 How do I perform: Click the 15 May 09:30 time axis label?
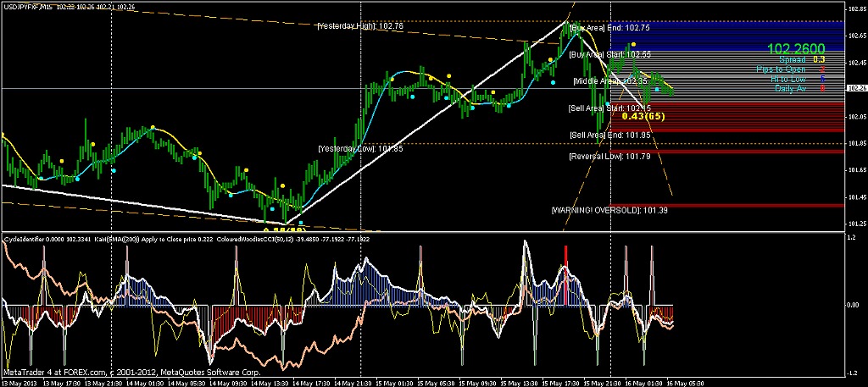tap(479, 383)
